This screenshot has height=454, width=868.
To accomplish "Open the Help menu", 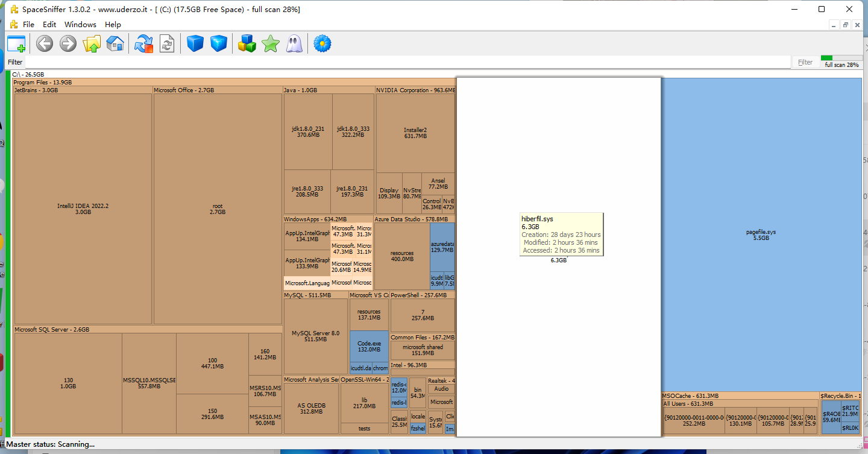I will pyautogui.click(x=113, y=25).
